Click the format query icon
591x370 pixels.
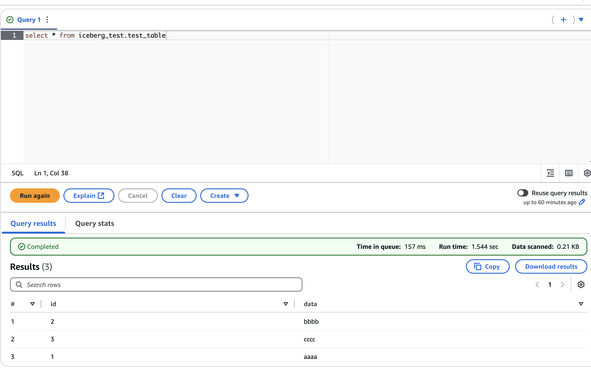(550, 173)
